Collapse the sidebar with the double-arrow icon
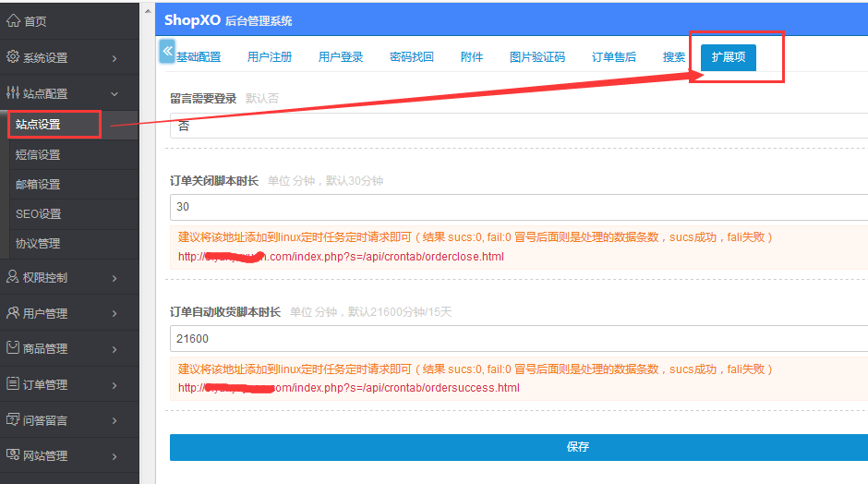Image resolution: width=868 pixels, height=484 pixels. click(x=167, y=51)
